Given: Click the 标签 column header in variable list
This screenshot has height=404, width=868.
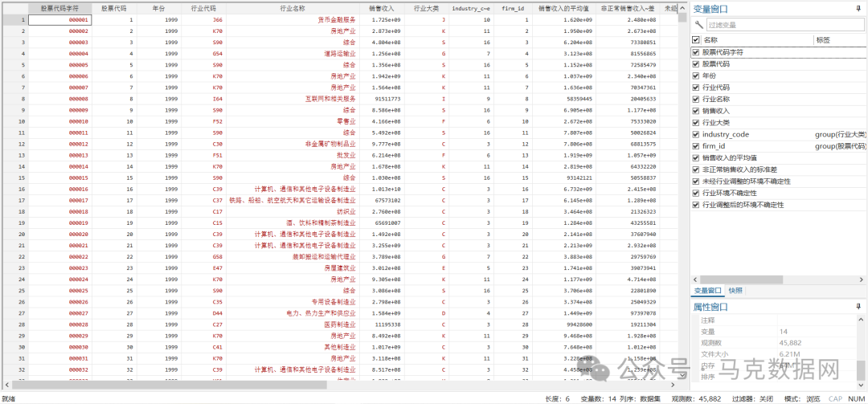Looking at the screenshot, I should (x=839, y=40).
